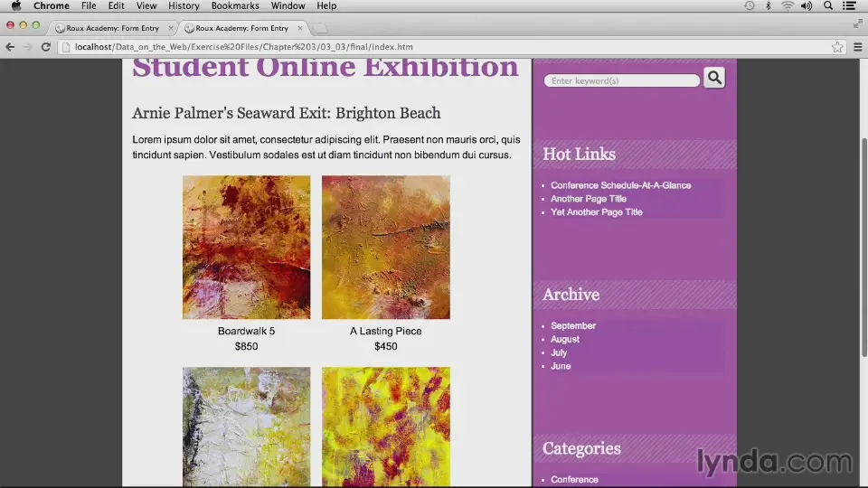Close the second Roux Academy tab
This screenshot has width=868, height=488.
pos(300,28)
